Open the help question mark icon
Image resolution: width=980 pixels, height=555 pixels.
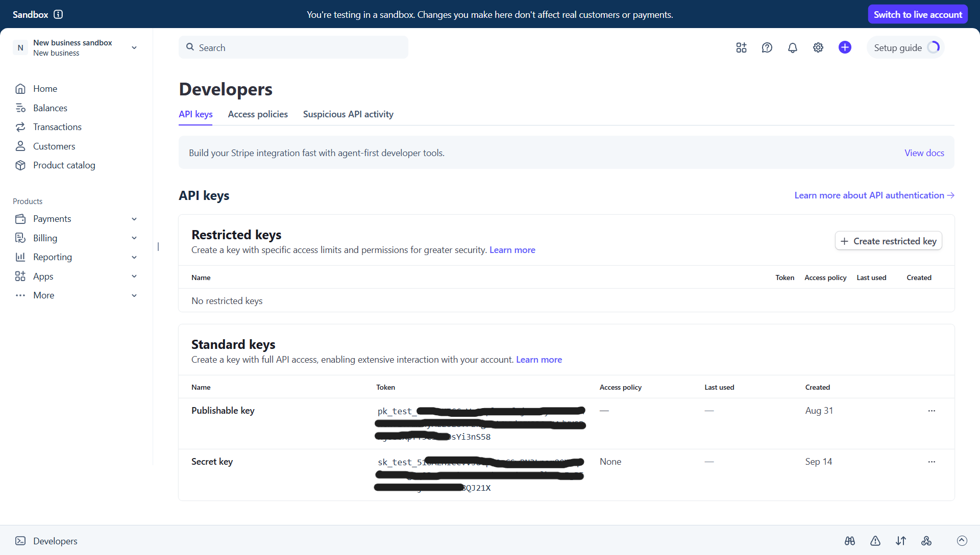(767, 47)
